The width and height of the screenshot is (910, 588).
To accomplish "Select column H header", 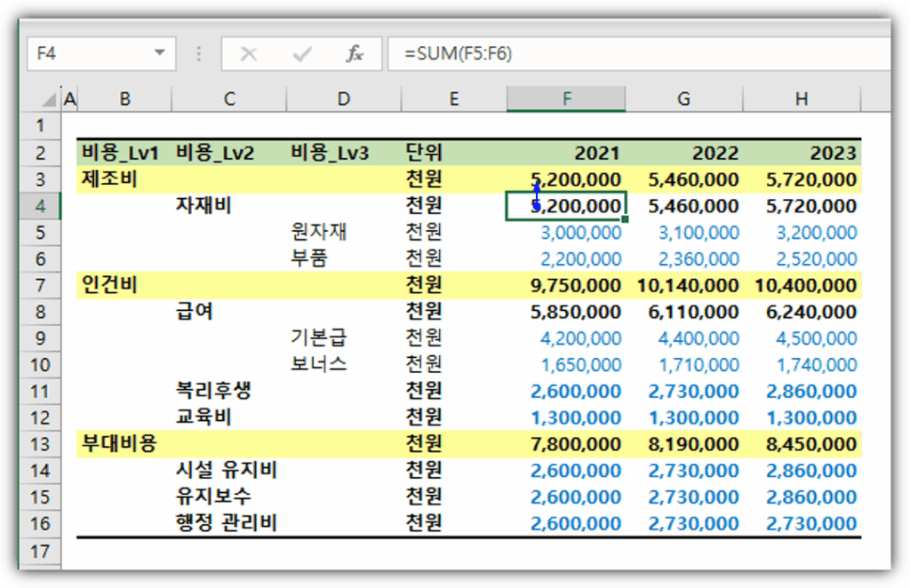I will tap(802, 99).
